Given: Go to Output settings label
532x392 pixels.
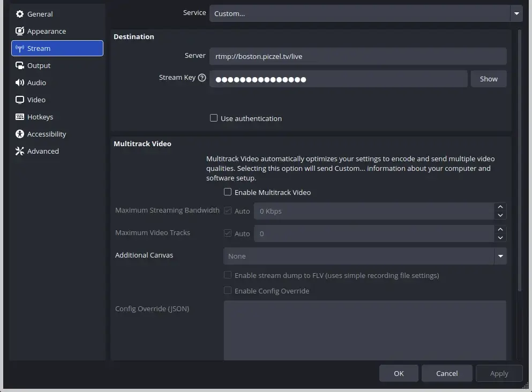Looking at the screenshot, I should [39, 65].
